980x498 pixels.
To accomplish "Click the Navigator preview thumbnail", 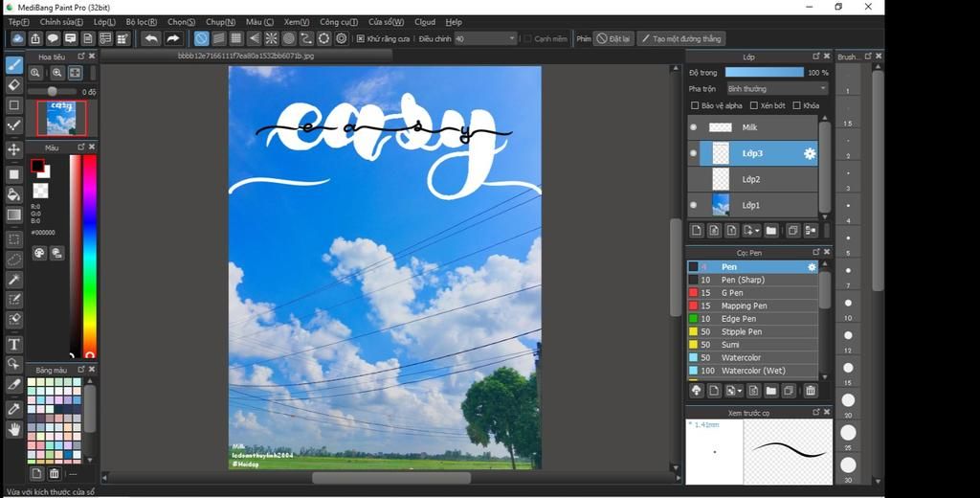I will point(62,118).
